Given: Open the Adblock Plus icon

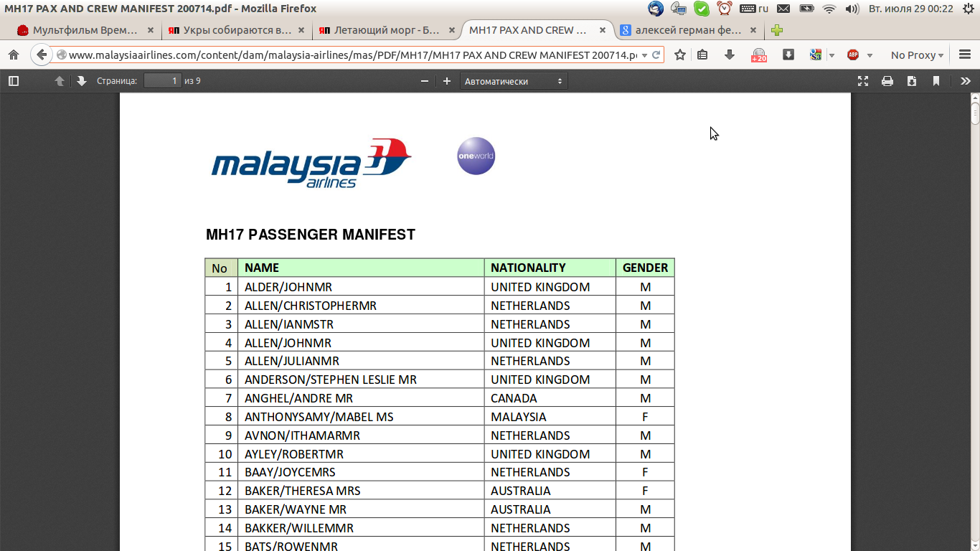Looking at the screenshot, I should tap(853, 55).
